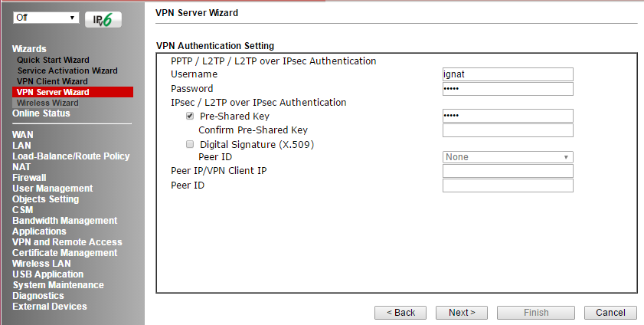644x325 pixels.
Task: Open the Applications menu
Action: coord(39,231)
